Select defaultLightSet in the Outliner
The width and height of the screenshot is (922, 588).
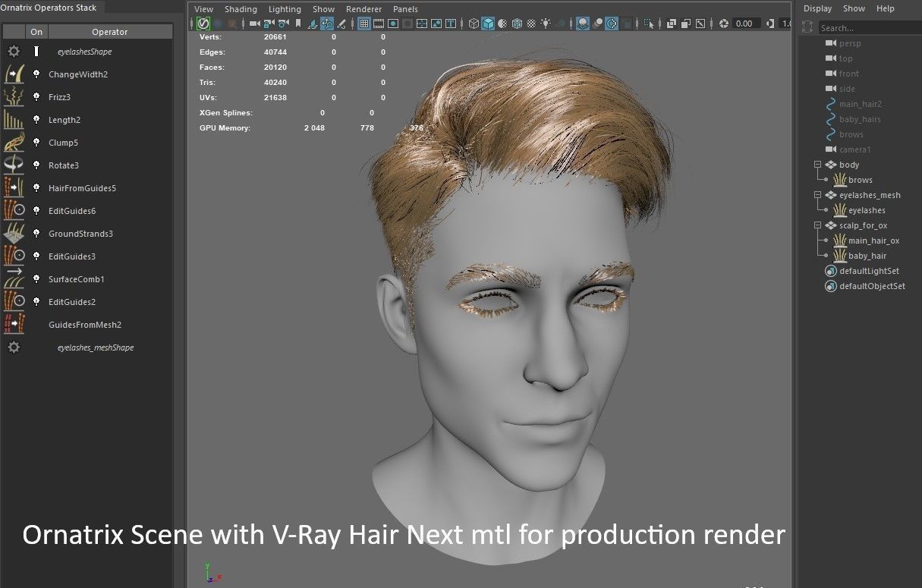pos(869,271)
